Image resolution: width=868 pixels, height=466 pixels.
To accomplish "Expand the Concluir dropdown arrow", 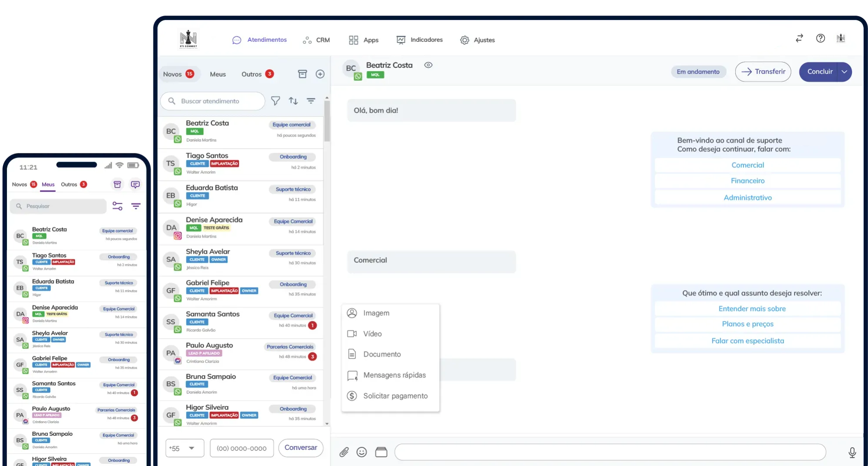I will pyautogui.click(x=844, y=72).
